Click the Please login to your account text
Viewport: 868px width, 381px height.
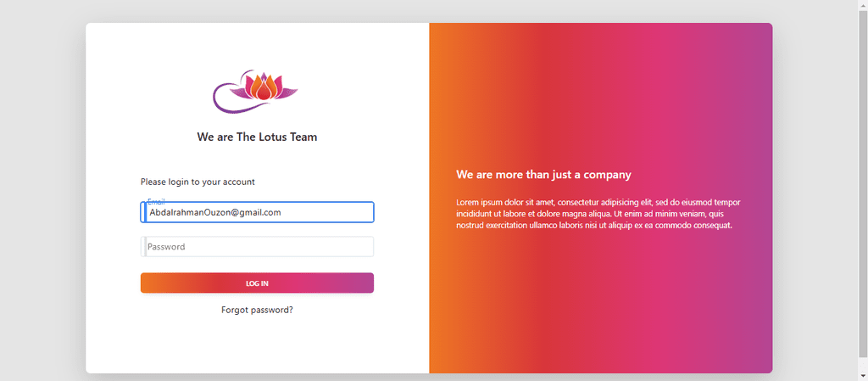click(198, 182)
